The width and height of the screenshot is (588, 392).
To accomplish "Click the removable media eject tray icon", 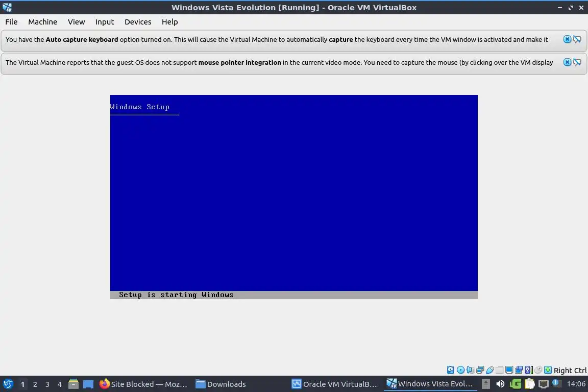I will point(485,384).
